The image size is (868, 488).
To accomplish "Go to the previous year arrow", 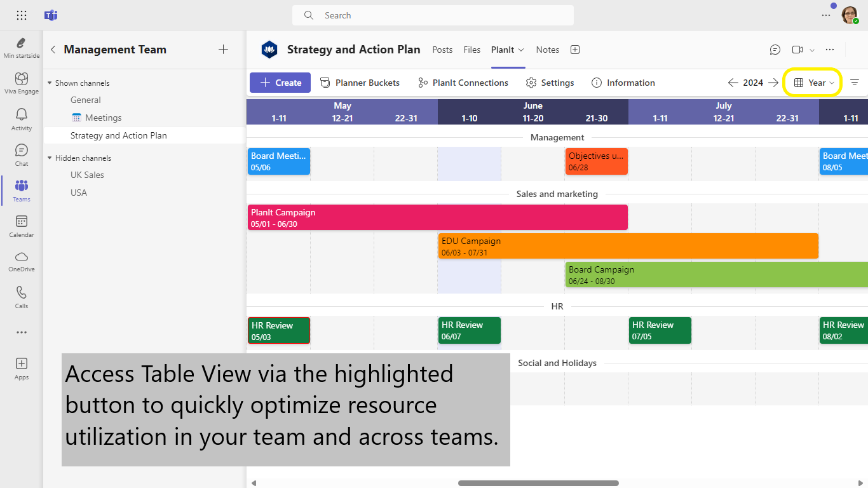I will point(733,83).
